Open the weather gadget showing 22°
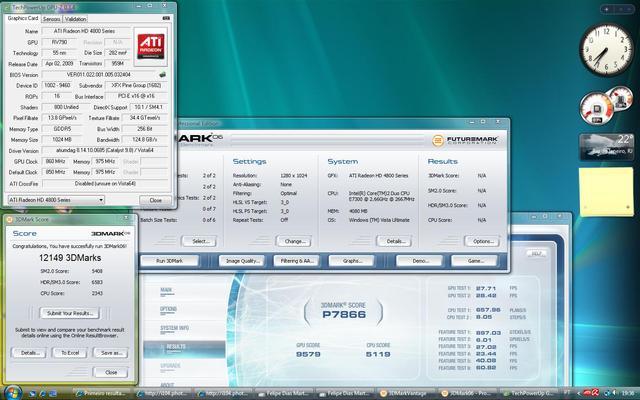640x400 pixels. pos(606,147)
